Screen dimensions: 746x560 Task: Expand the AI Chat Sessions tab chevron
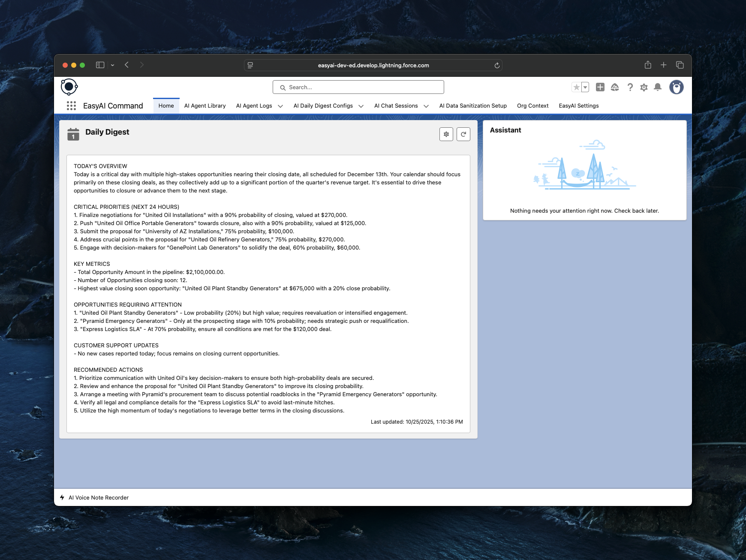click(426, 106)
